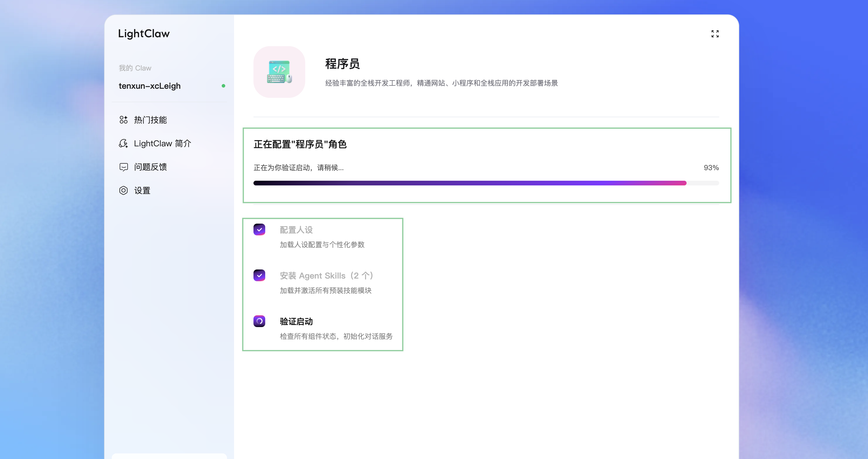This screenshot has width=868, height=459.
Task: Click the LightClaw 简介 icon
Action: [x=123, y=143]
